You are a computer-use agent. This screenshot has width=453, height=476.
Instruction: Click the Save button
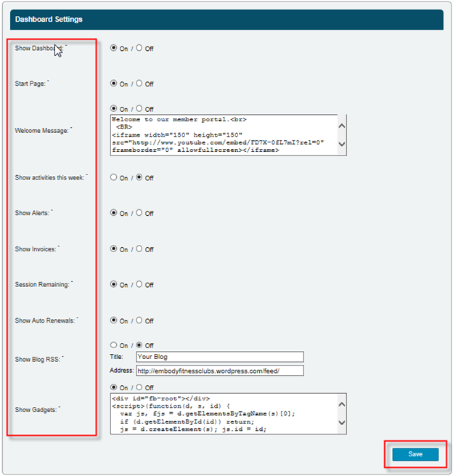coord(415,454)
